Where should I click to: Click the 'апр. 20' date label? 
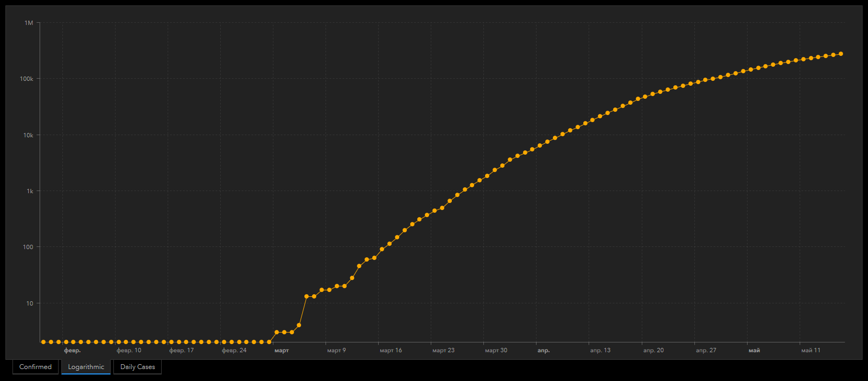tap(654, 351)
